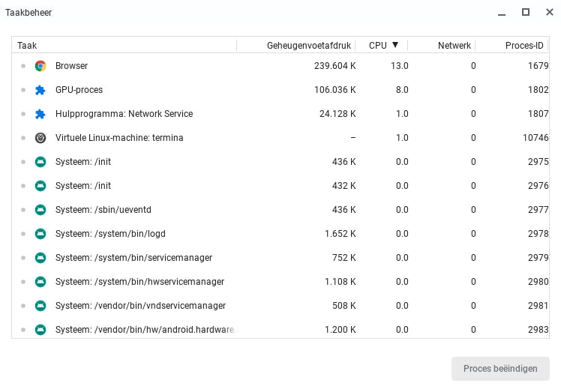Maximize the Taakbeheer window
Viewport: 561px width, 392px height.
click(x=526, y=12)
